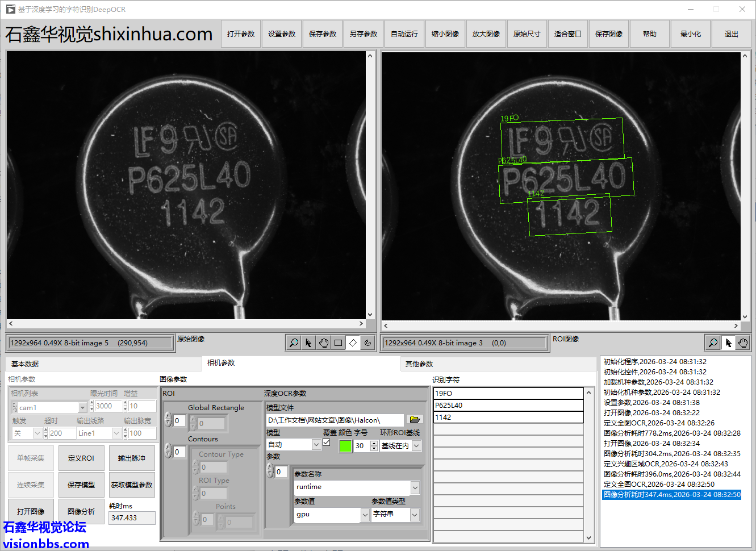
Task: Select the pan hand tool under the ROI image
Action: click(x=743, y=343)
